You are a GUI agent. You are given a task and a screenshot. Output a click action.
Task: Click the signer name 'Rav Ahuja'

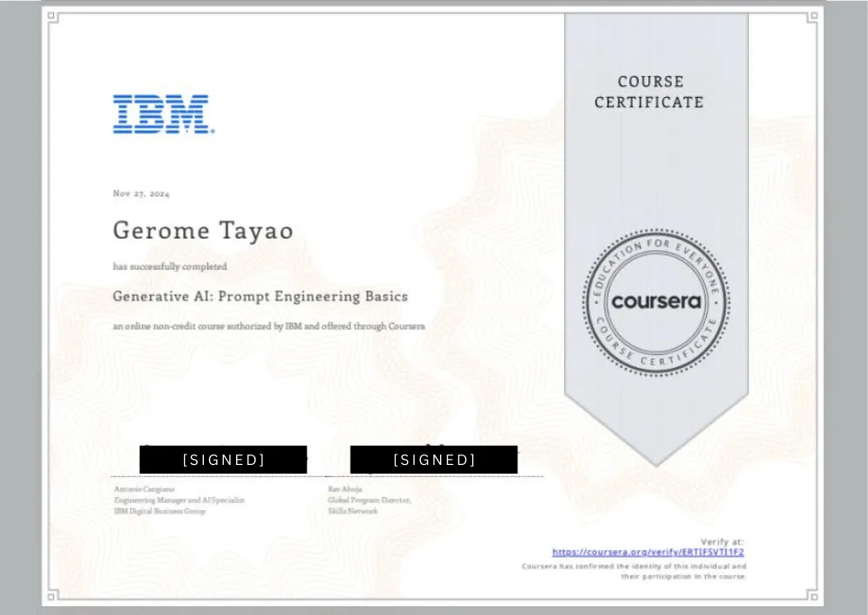click(342, 489)
